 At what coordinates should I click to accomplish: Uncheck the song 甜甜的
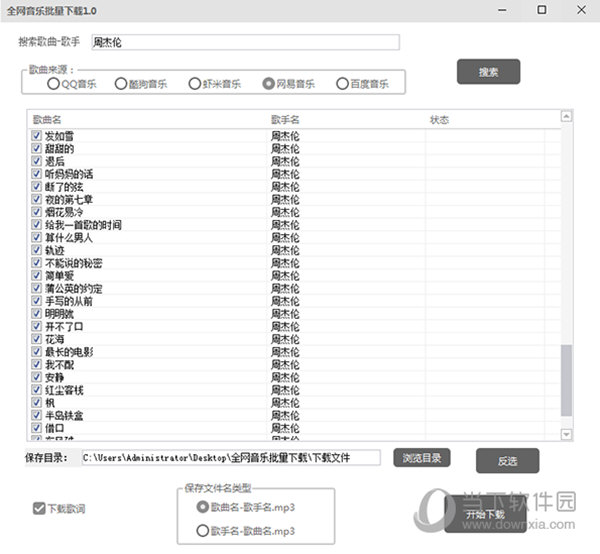click(36, 148)
